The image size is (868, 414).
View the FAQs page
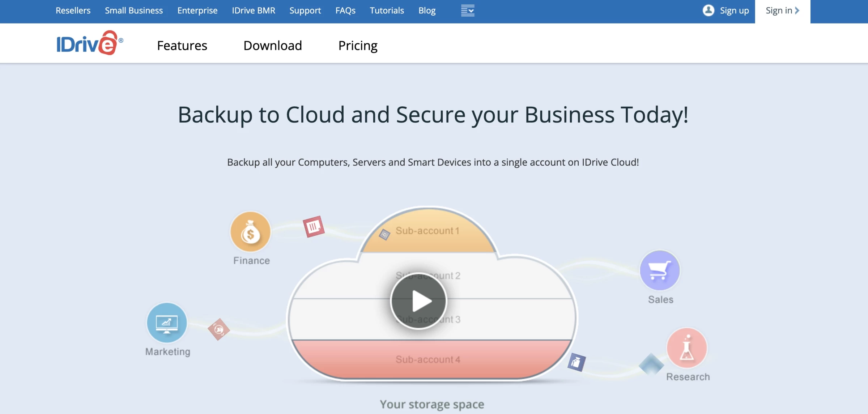pos(345,10)
